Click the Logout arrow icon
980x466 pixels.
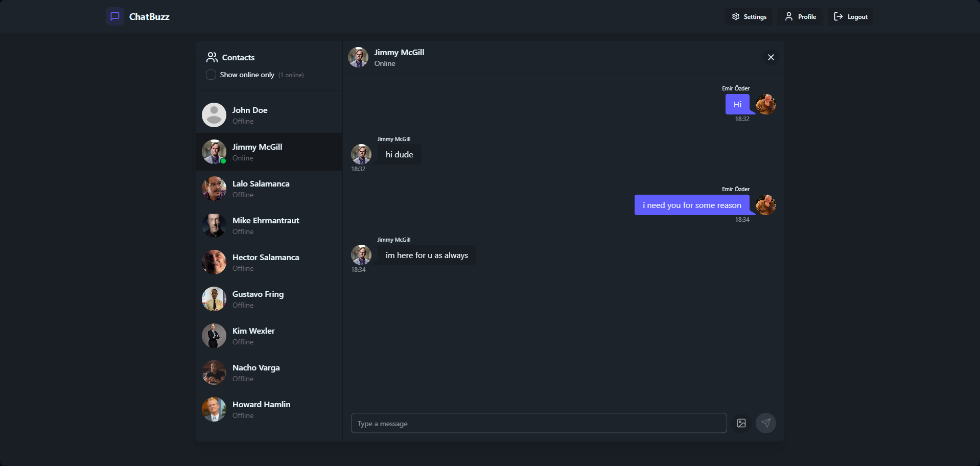pyautogui.click(x=838, y=17)
